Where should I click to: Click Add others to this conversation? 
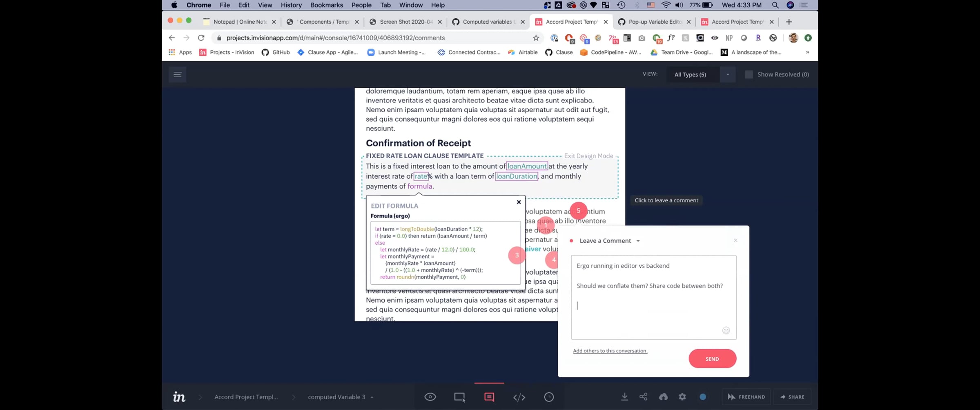coord(610,351)
